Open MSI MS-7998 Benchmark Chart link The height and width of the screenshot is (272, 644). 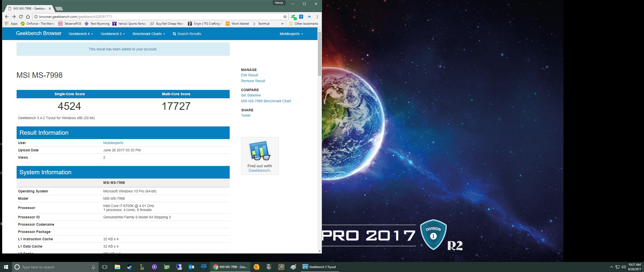266,101
